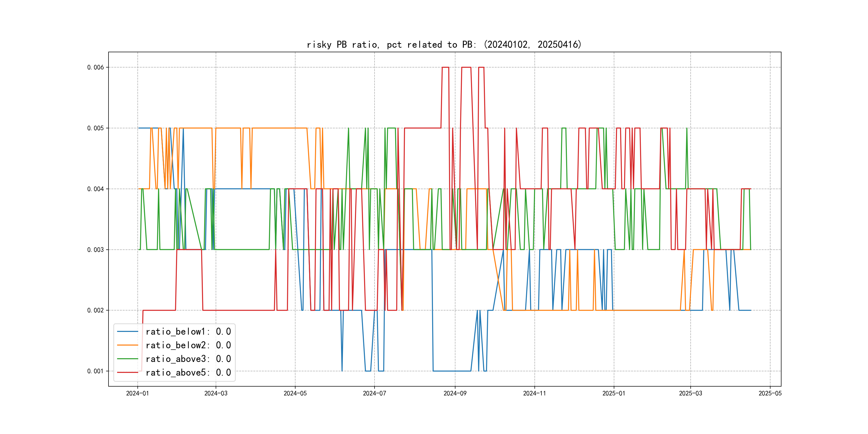Click the 2025-01 x-axis tick label
The image size is (868, 434).
point(613,393)
